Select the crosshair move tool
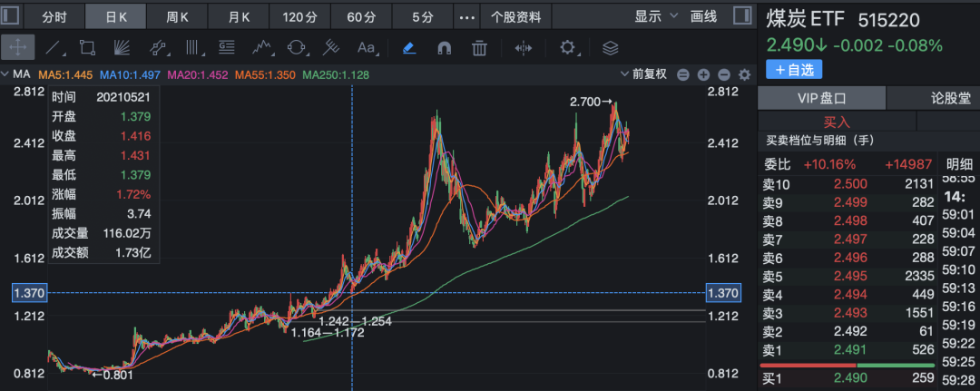The height and width of the screenshot is (391, 980). coord(17,47)
